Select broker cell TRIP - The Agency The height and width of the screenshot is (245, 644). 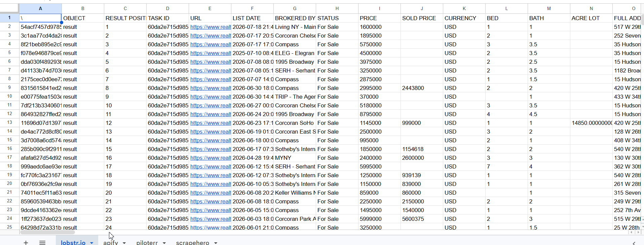[295, 97]
